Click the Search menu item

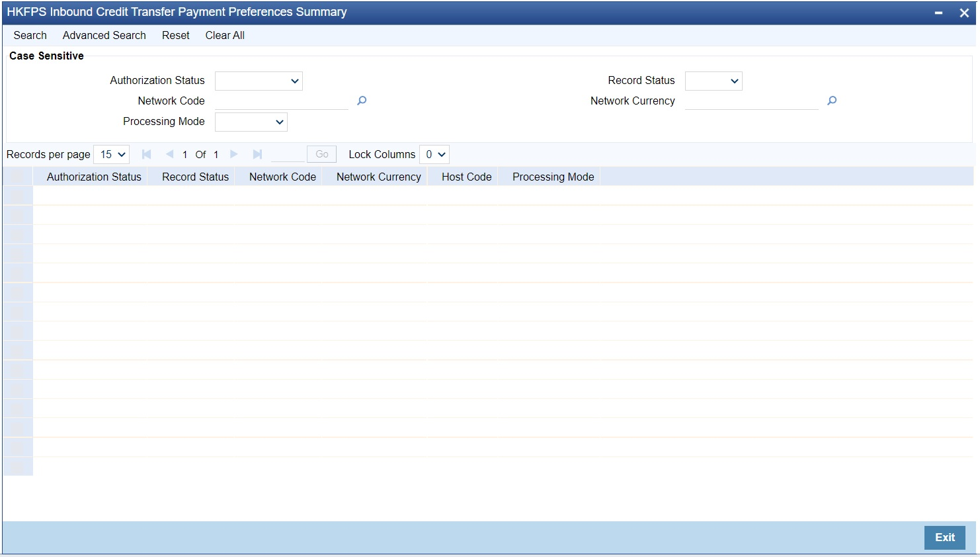pyautogui.click(x=30, y=35)
